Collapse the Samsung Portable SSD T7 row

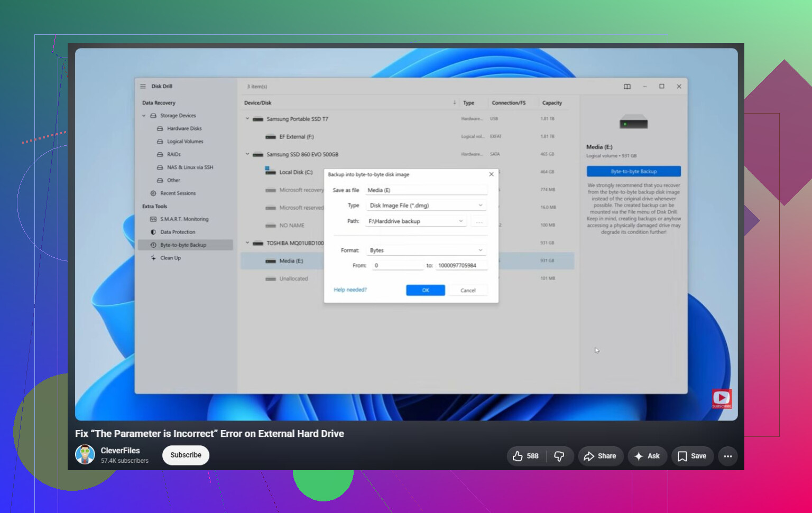click(247, 119)
